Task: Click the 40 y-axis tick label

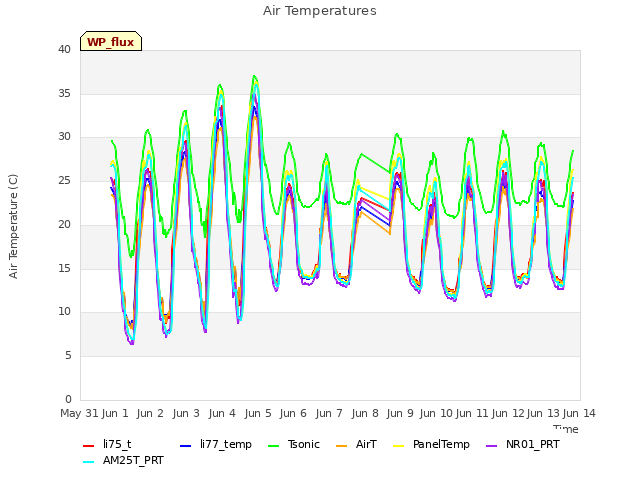Action: (64, 49)
